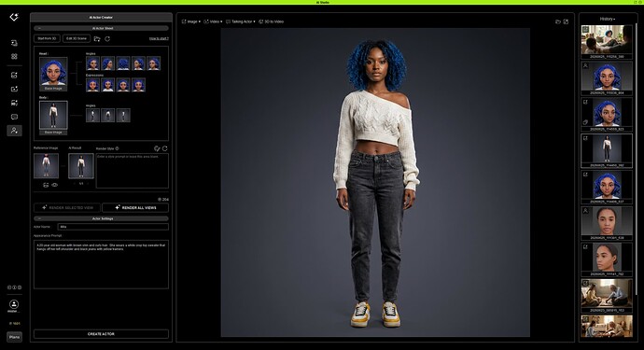Click the credits balance in sidebar
This screenshot has width=644, height=350.
(14, 323)
